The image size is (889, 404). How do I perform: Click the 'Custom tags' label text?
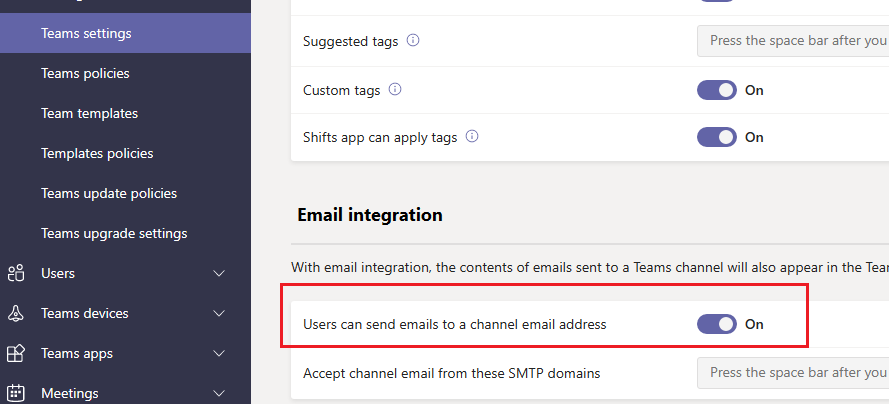tap(342, 91)
